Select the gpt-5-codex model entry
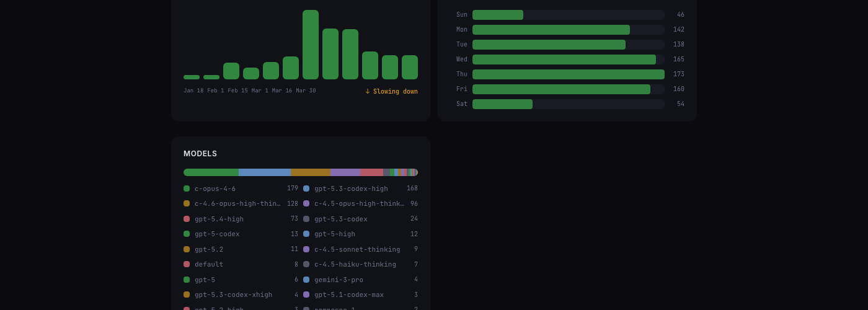This screenshot has height=310, width=868. coord(217,234)
